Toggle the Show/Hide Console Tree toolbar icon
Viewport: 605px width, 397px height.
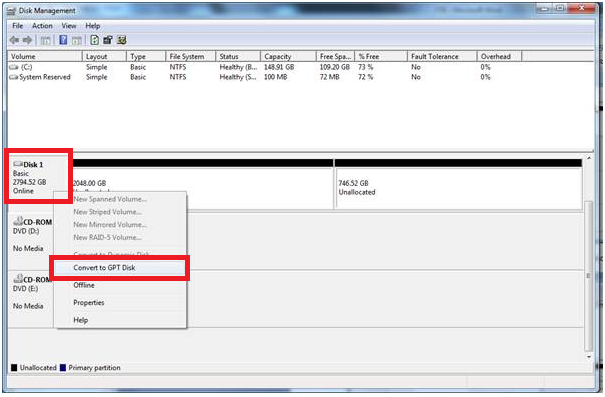tap(45, 40)
